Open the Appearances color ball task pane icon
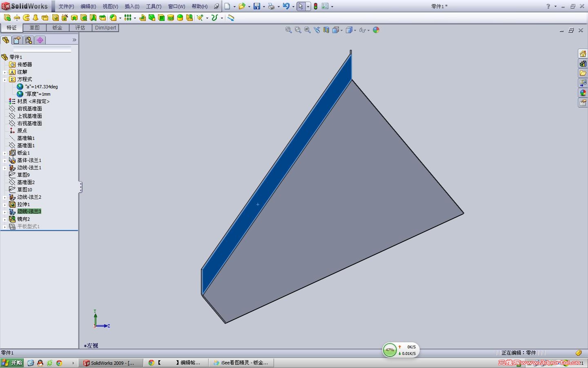Image resolution: width=588 pixels, height=368 pixels. click(x=583, y=93)
